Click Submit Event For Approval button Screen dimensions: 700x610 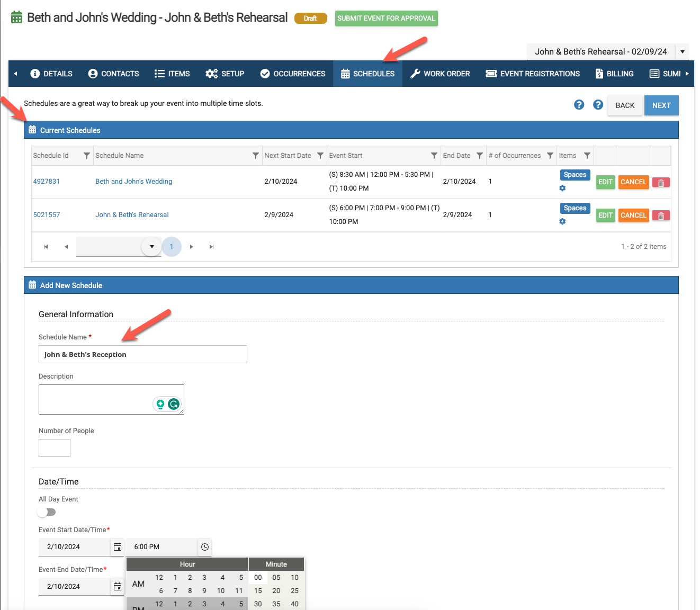(x=386, y=19)
